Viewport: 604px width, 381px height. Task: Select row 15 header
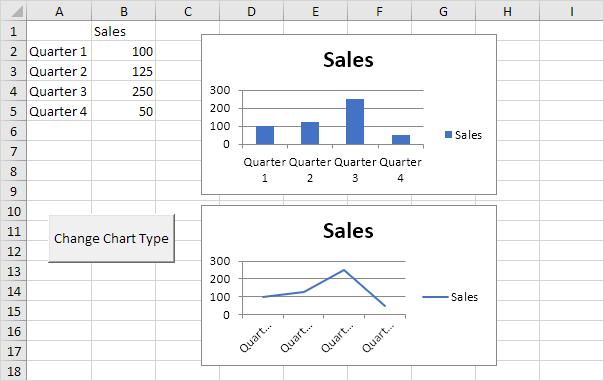pyautogui.click(x=13, y=312)
